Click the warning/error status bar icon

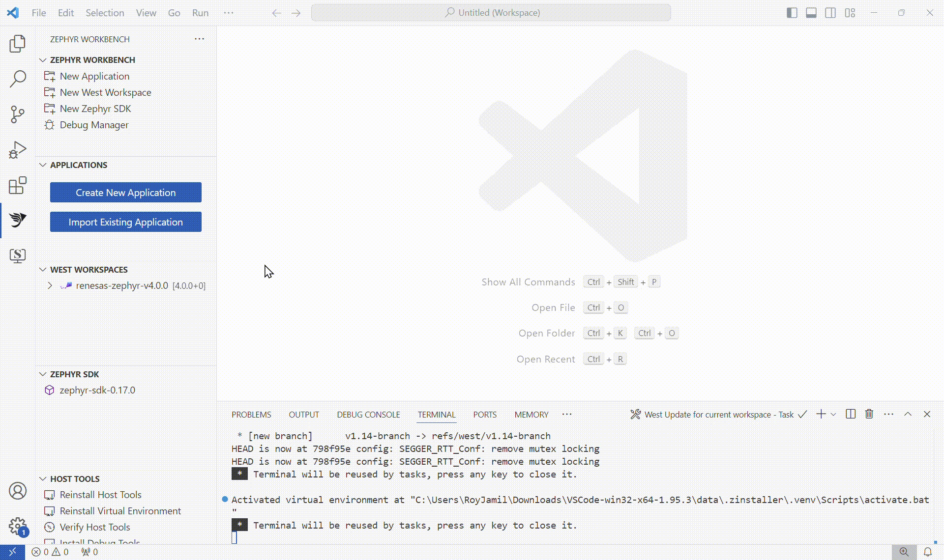tap(50, 551)
